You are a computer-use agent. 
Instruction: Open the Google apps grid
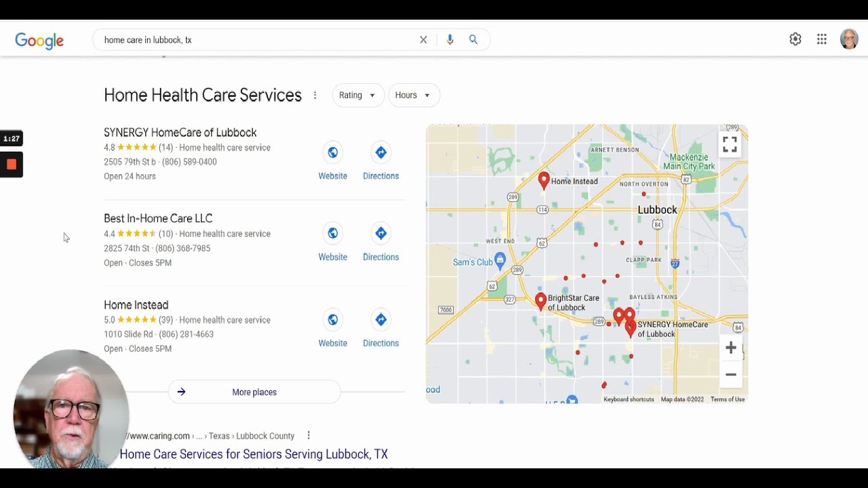coord(822,39)
